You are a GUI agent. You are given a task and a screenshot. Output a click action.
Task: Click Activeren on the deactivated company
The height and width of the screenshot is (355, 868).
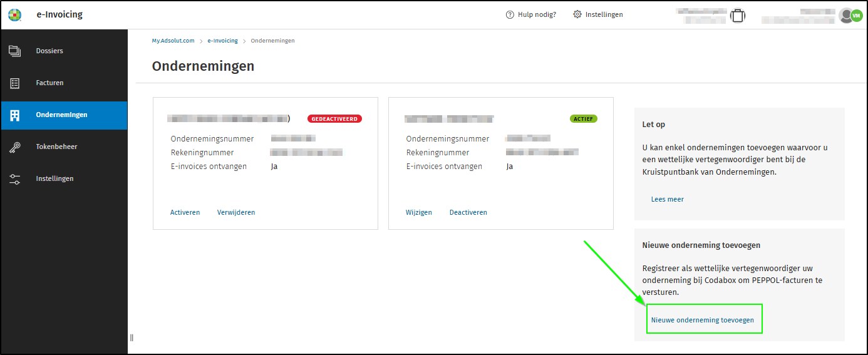pyautogui.click(x=185, y=212)
